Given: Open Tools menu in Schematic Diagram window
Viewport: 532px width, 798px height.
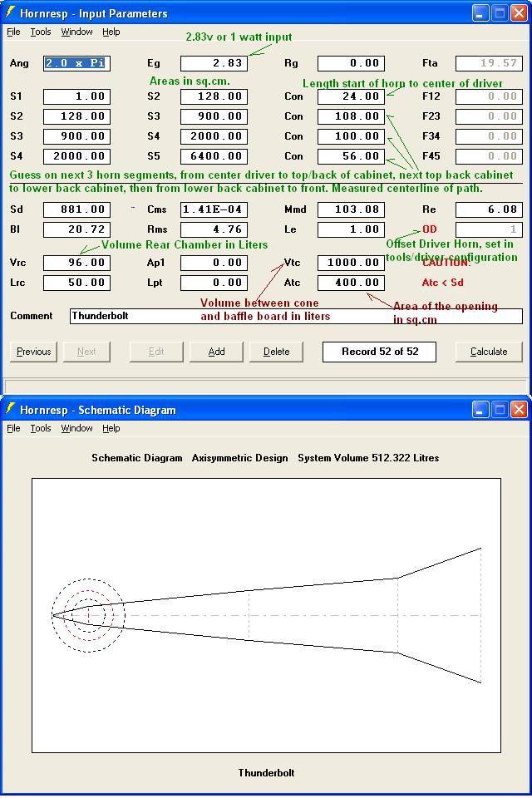Looking at the screenshot, I should pyautogui.click(x=41, y=429).
